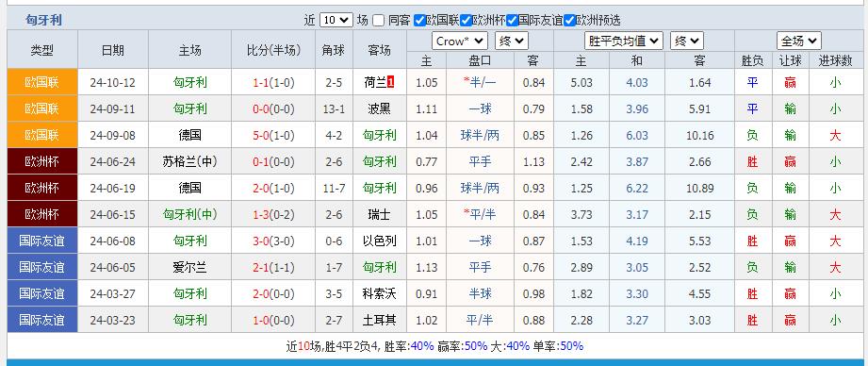Open the 胜平负均值 dropdown
The height and width of the screenshot is (366, 868).
pos(624,41)
